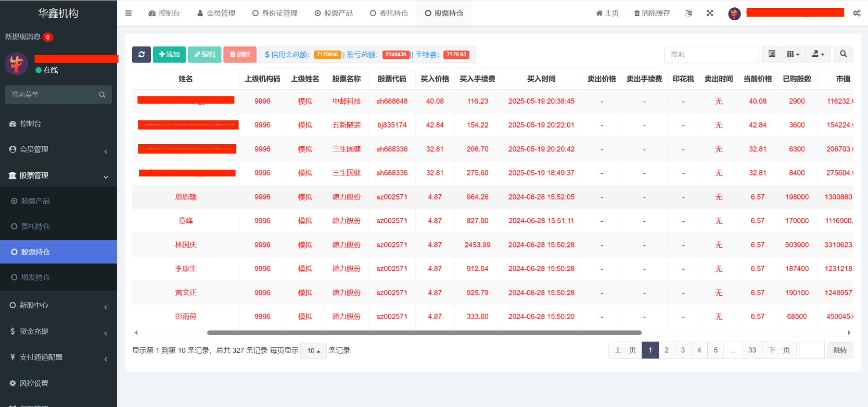The width and height of the screenshot is (868, 407).
Task: Click the fullscreen toggle icon in top bar
Action: [x=710, y=13]
